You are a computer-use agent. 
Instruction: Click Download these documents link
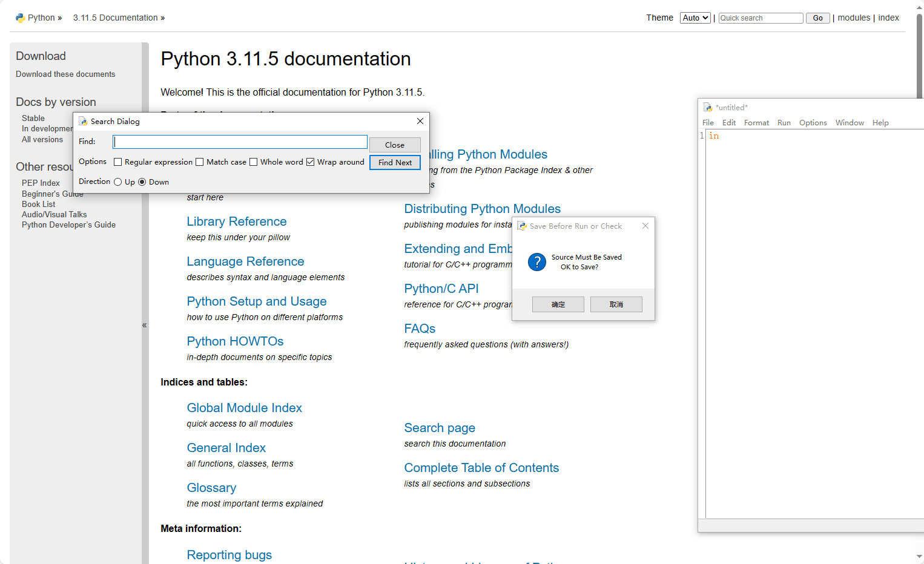(x=65, y=74)
